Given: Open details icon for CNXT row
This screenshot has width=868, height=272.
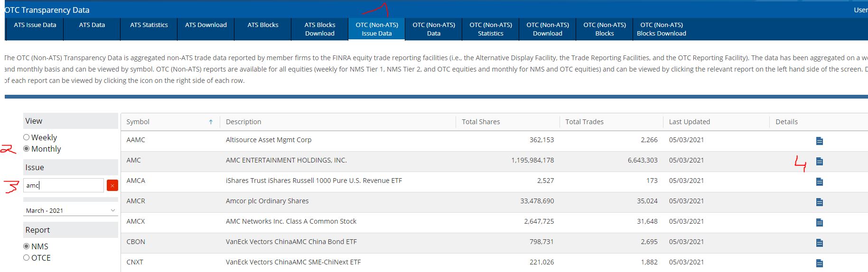Looking at the screenshot, I should (819, 263).
